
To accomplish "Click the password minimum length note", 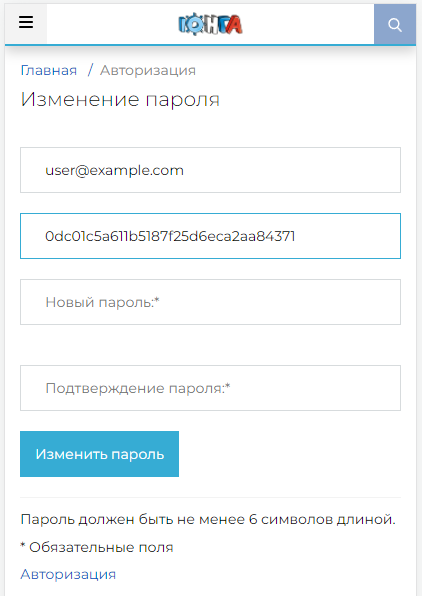I will coord(208,519).
